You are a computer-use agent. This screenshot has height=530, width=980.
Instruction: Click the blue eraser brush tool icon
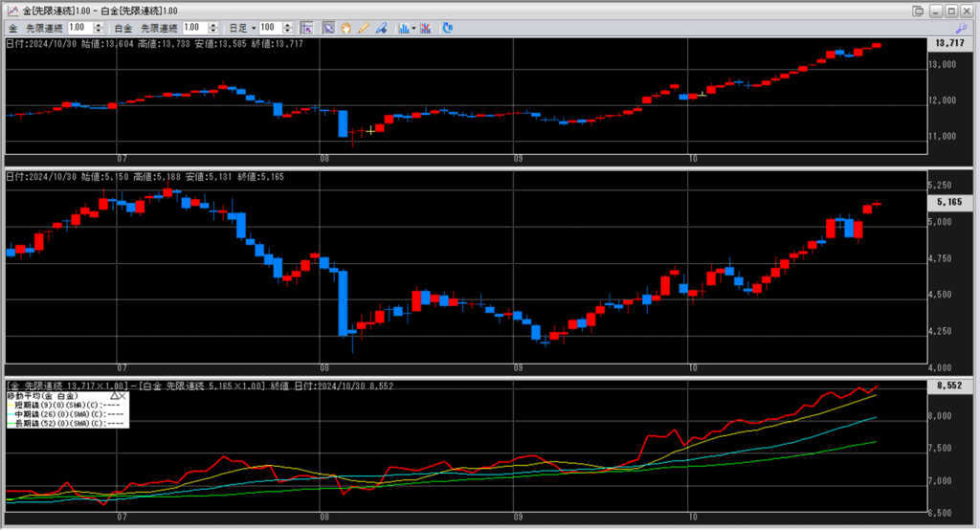(x=380, y=28)
